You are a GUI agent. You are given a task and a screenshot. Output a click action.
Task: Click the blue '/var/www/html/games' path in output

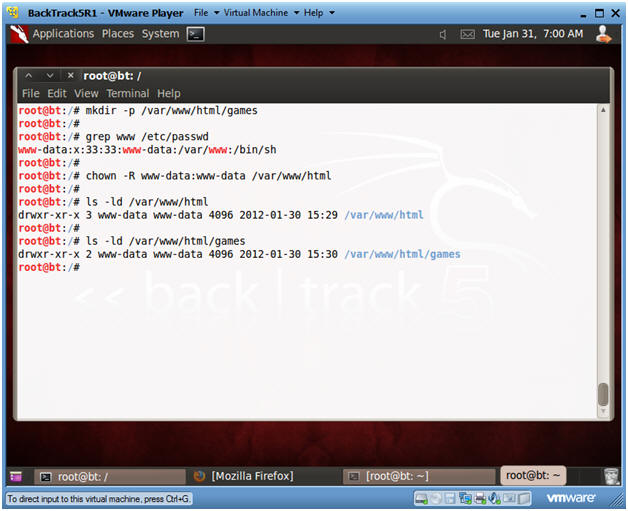pyautogui.click(x=402, y=254)
